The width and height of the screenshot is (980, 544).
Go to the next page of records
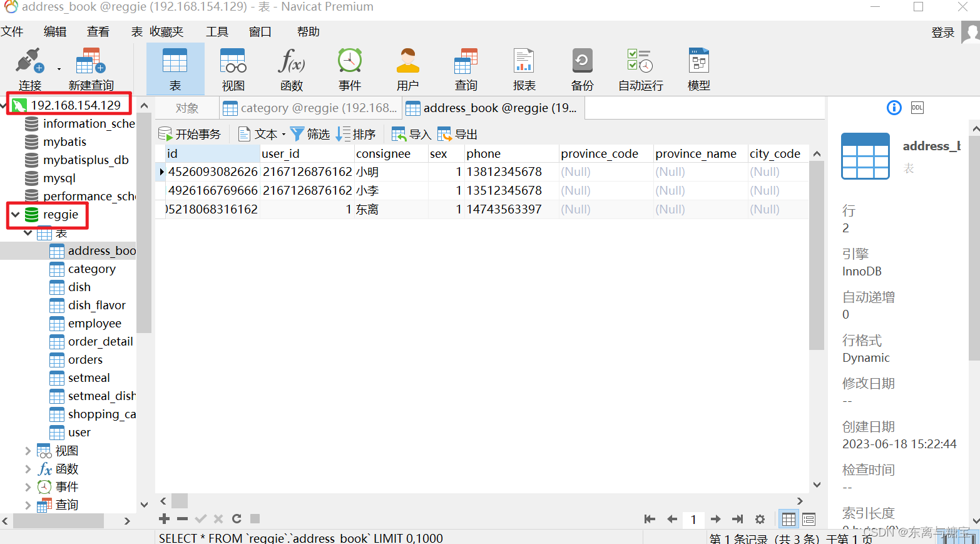716,519
